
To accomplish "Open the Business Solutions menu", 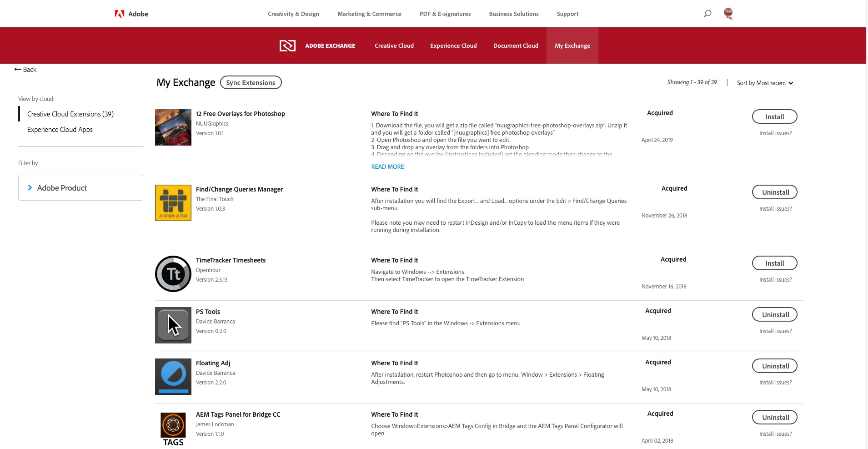I will click(x=514, y=14).
